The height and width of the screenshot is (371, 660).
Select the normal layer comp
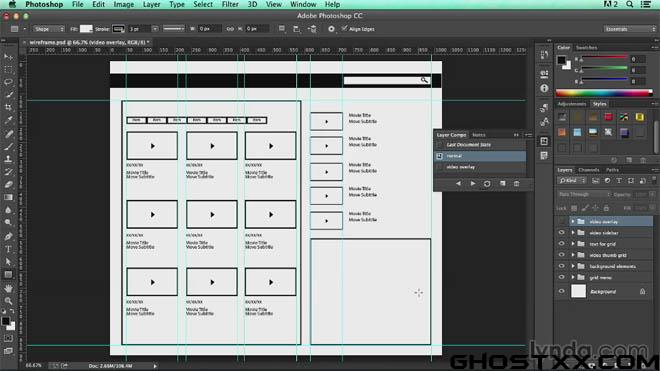click(x=480, y=156)
